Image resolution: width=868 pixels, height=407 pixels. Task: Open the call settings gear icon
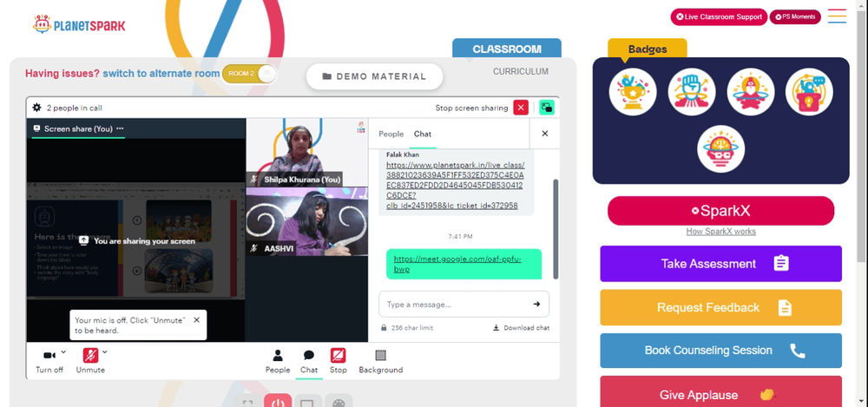pyautogui.click(x=37, y=108)
